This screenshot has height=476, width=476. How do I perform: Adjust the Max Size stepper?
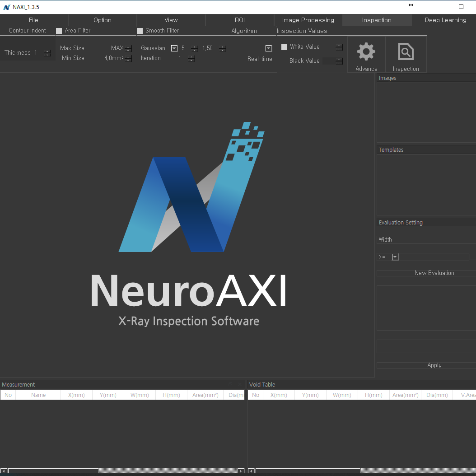coord(128,49)
